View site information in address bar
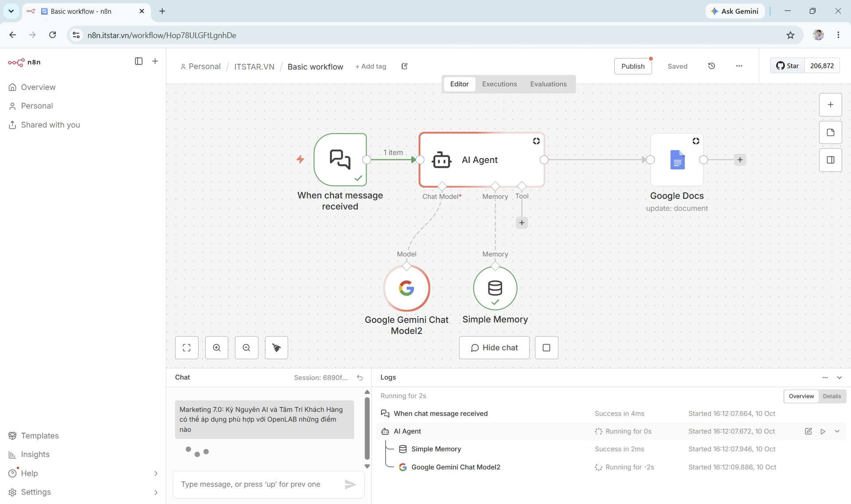Viewport: 851px width, 504px height. click(76, 35)
